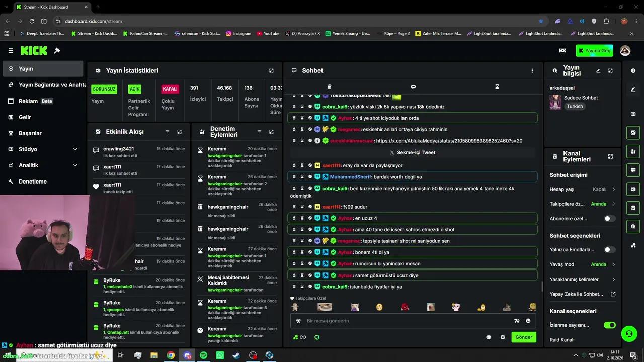
Task: Open Steam from the Windows taskbar
Action: click(x=236, y=355)
